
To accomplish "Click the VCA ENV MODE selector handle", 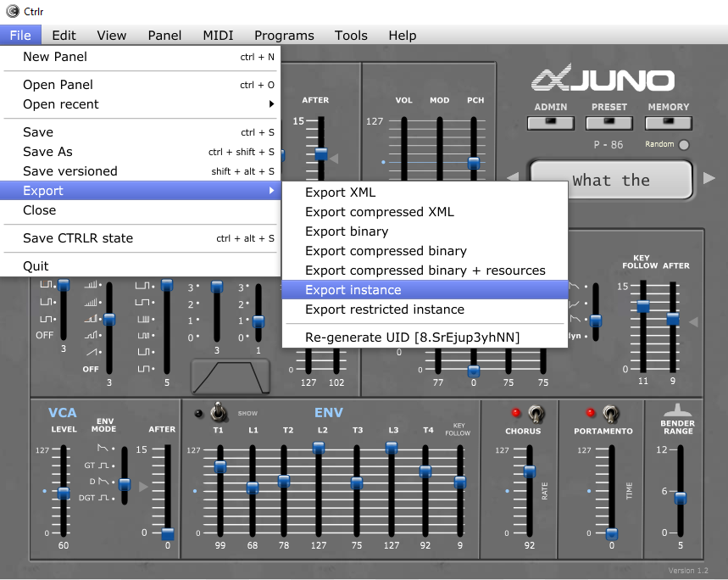I will (125, 485).
